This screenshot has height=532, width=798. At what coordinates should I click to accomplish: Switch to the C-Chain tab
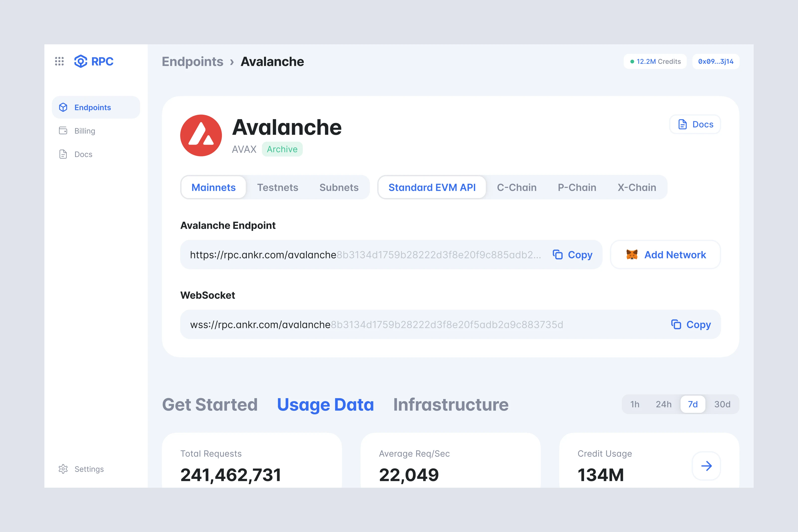516,187
